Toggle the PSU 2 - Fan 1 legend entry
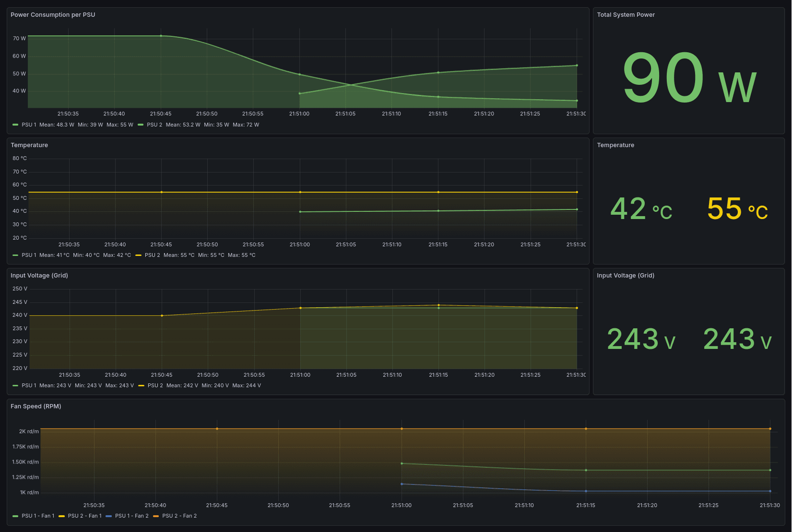792x532 pixels. [84, 516]
